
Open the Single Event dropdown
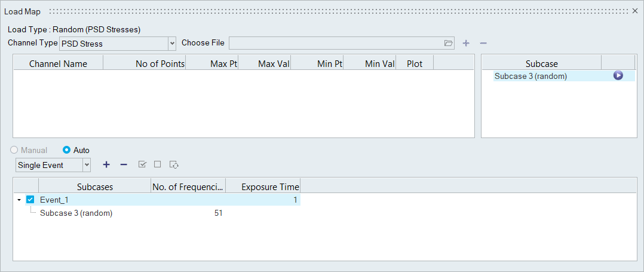point(87,165)
